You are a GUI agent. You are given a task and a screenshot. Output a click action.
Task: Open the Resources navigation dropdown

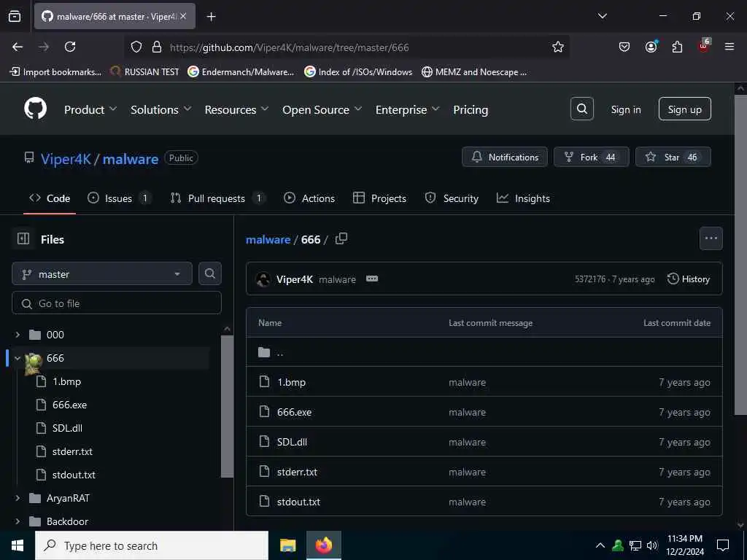(237, 109)
